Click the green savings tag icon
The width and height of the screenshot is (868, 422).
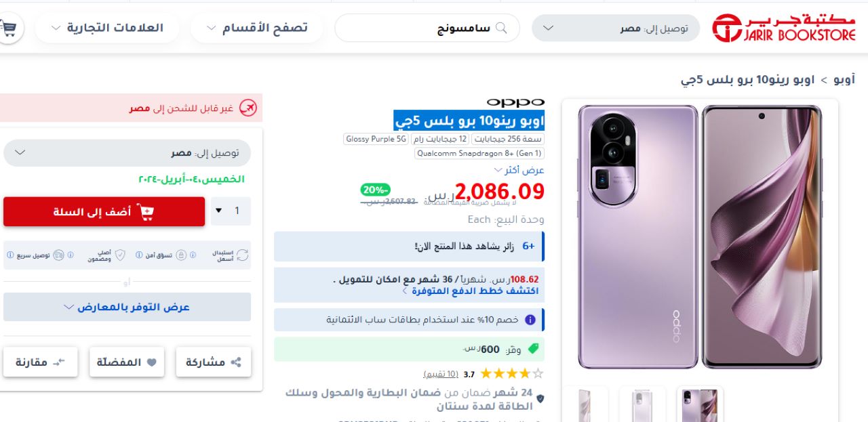[533, 349]
